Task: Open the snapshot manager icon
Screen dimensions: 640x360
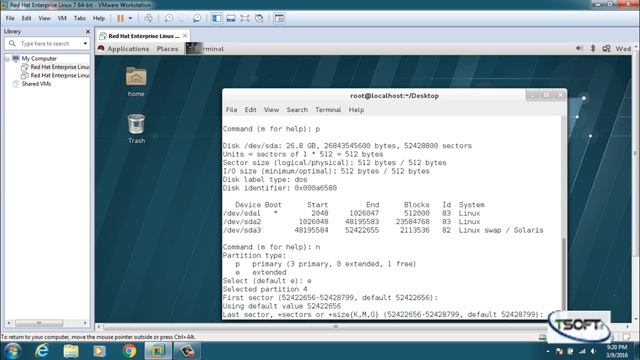Action: 197,18
